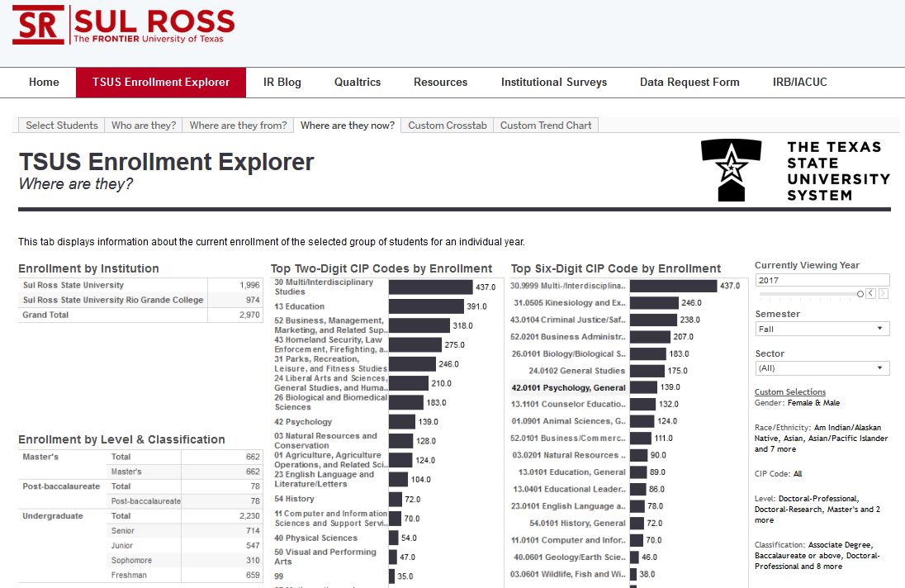Viewport: 905px width, 588px height.
Task: Open Resources navigation item
Action: pos(440,83)
